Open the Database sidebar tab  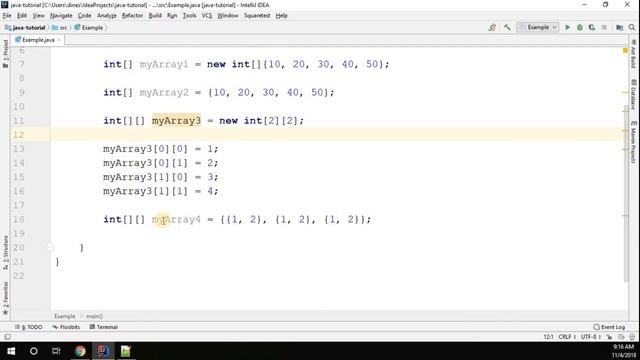click(633, 95)
